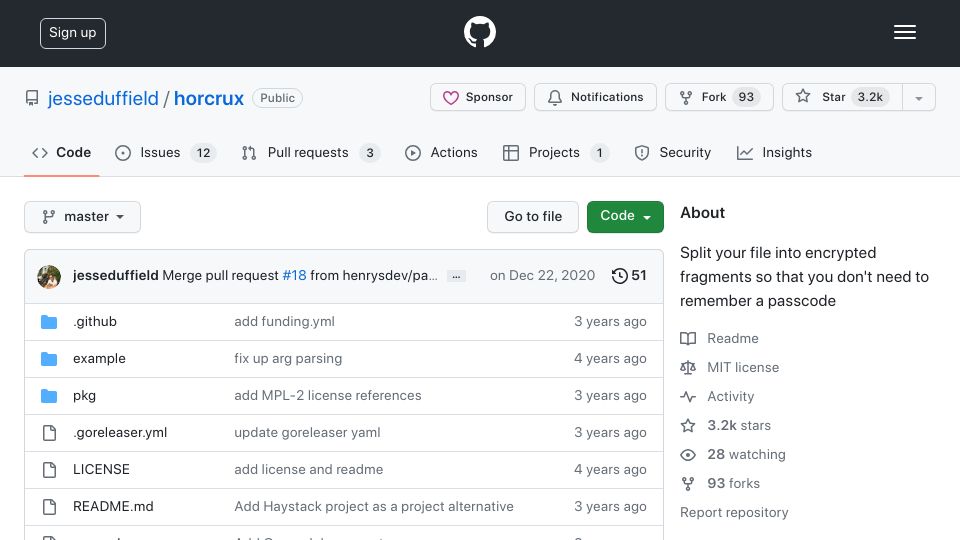
Task: Click the Sign up button
Action: click(73, 33)
